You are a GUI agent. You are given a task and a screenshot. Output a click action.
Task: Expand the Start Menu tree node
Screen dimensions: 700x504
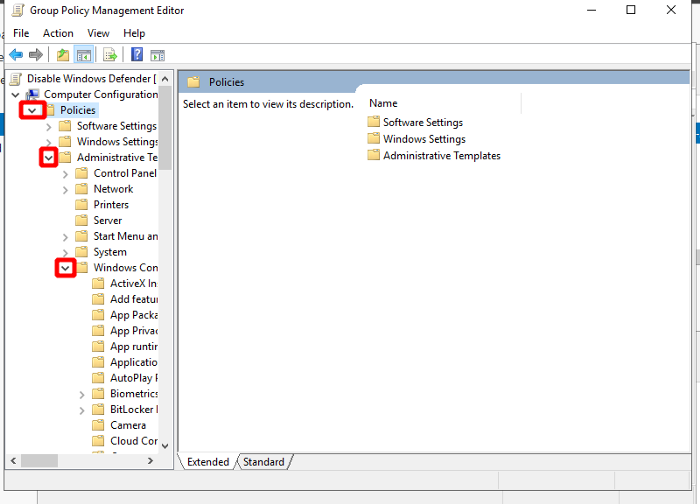(x=65, y=237)
